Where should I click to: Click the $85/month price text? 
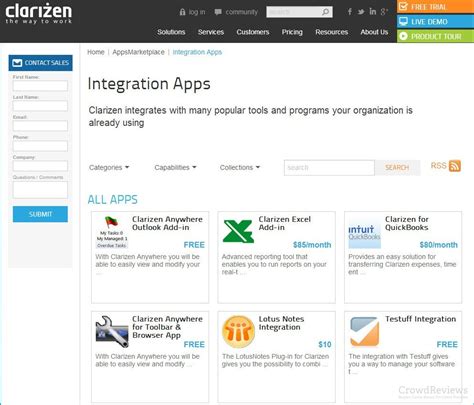312,245
